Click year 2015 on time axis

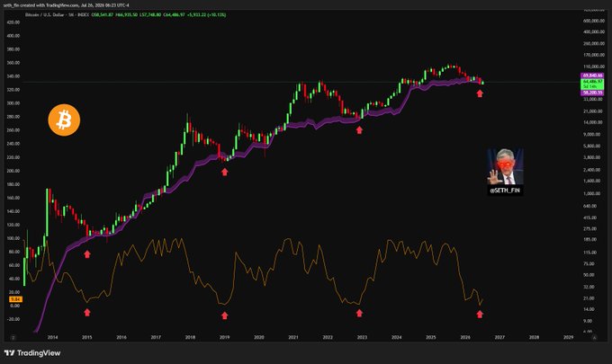87,338
